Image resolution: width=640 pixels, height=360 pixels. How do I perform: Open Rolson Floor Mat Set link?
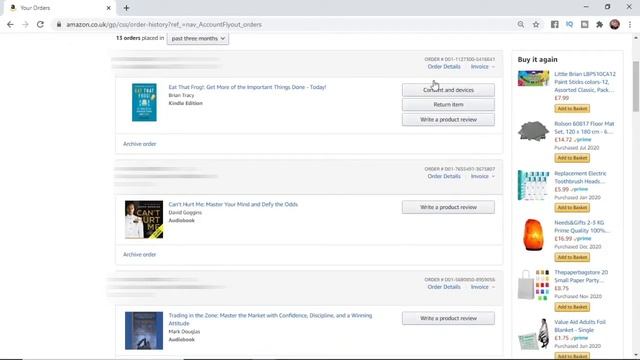tap(584, 128)
